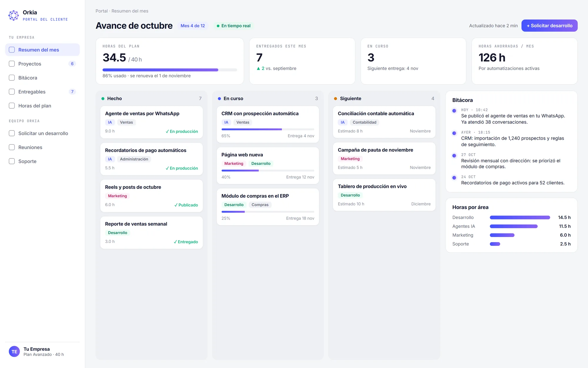Click the icon next to Reuniones

coord(12,147)
